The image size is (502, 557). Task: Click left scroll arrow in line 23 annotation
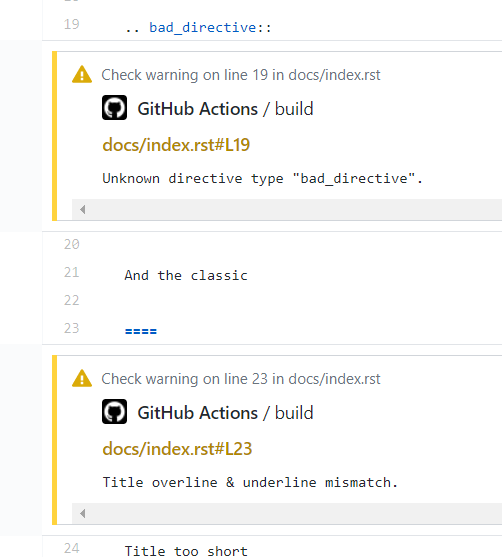coord(83,513)
